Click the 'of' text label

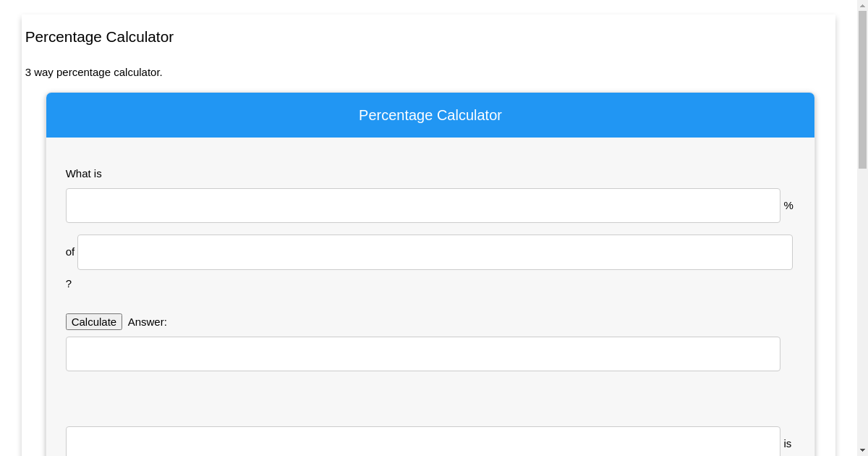coord(69,252)
